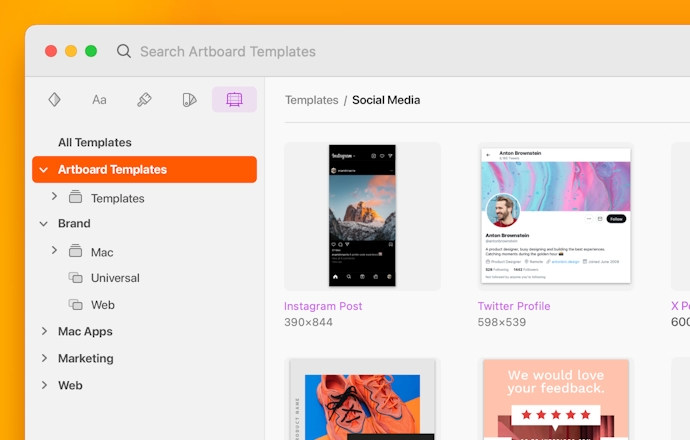This screenshot has width=690, height=440.
Task: Click the search magnifier icon
Action: tap(124, 51)
